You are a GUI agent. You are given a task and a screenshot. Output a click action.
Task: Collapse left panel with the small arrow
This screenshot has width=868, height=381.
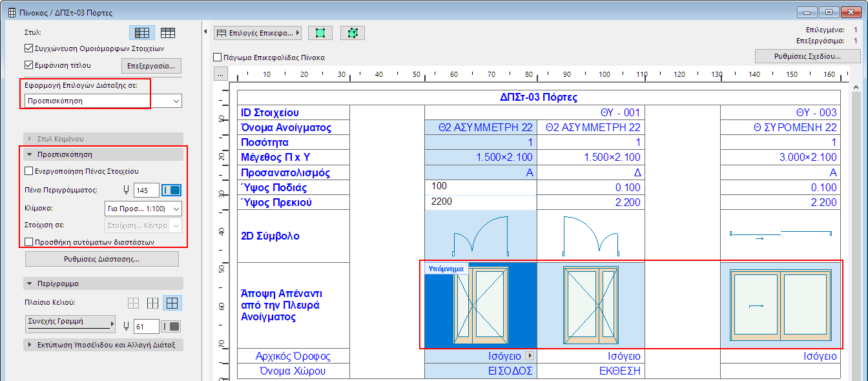pyautogui.click(x=205, y=32)
